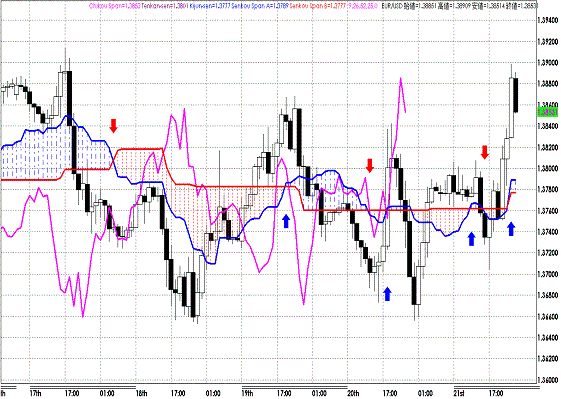Viewport: 561px width, 399px height.
Task: Click the 01:00 label just before 20th
Action: [x=318, y=394]
